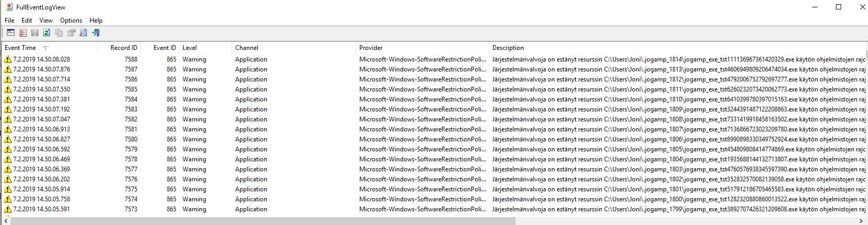Click the Choose Data Source database icon
Viewport: 868px width, 225px height.
(23, 33)
